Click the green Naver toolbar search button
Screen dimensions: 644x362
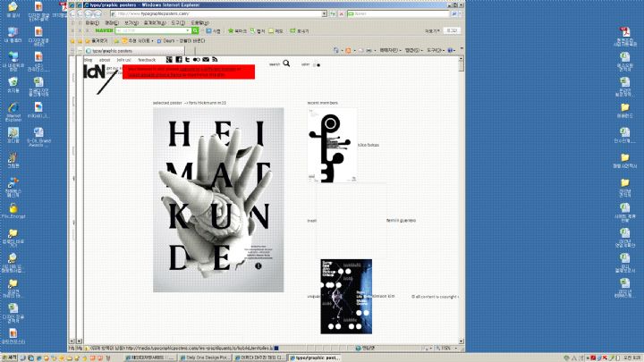(196, 30)
